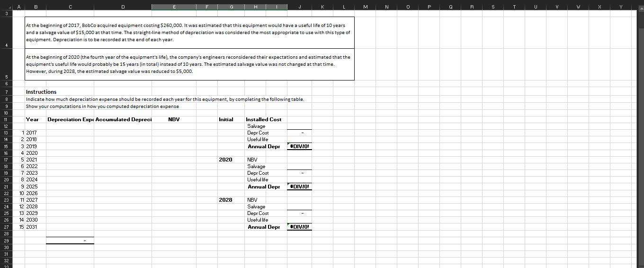Viewport: 644px width, 268px height.
Task: Click the depreciation total cell showing a dash
Action: [70, 241]
